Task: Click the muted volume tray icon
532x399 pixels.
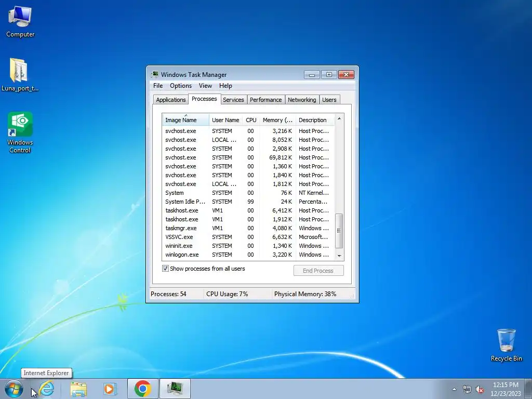Action: 480,390
